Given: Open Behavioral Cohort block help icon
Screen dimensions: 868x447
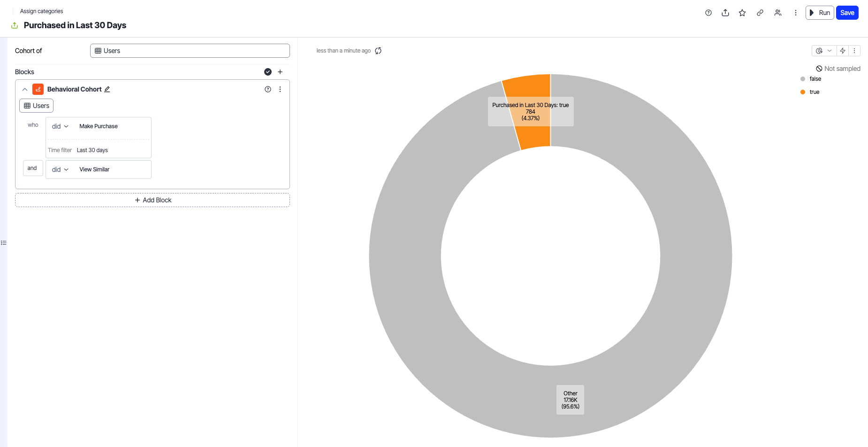Looking at the screenshot, I should [x=268, y=89].
